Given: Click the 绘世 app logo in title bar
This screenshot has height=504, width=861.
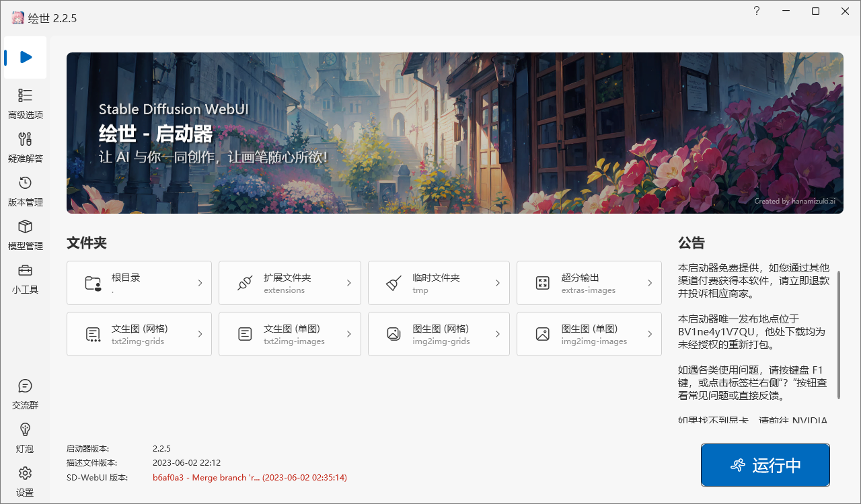Looking at the screenshot, I should 17,18.
